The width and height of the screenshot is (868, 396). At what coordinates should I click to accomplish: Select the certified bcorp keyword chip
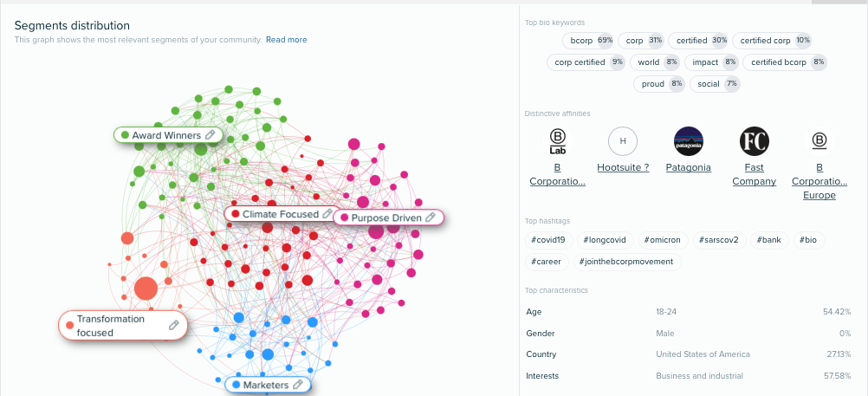point(785,62)
